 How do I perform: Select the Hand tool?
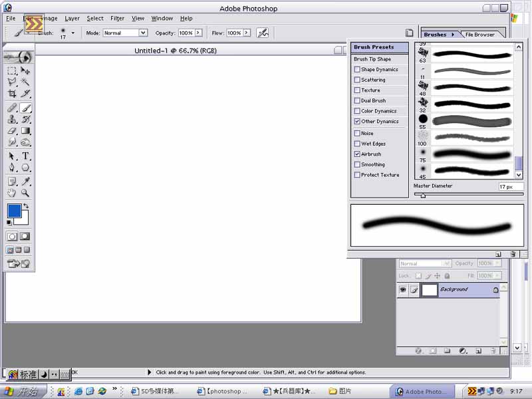[12, 193]
